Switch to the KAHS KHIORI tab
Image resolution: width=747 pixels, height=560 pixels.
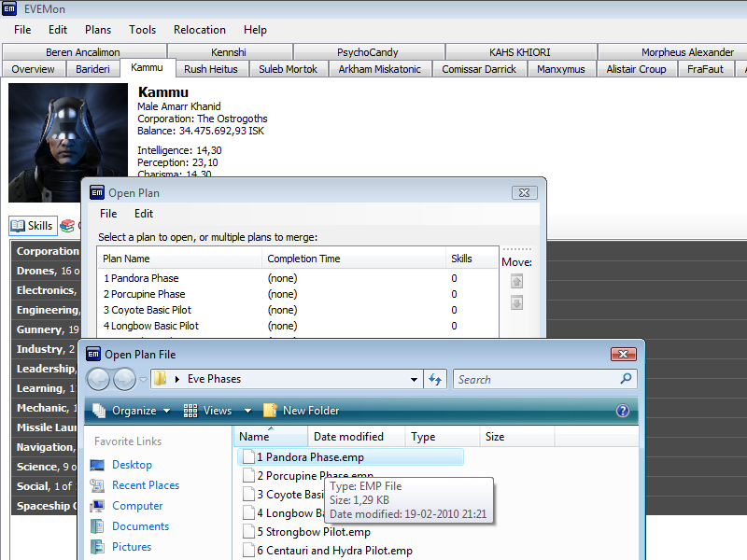[x=519, y=52]
